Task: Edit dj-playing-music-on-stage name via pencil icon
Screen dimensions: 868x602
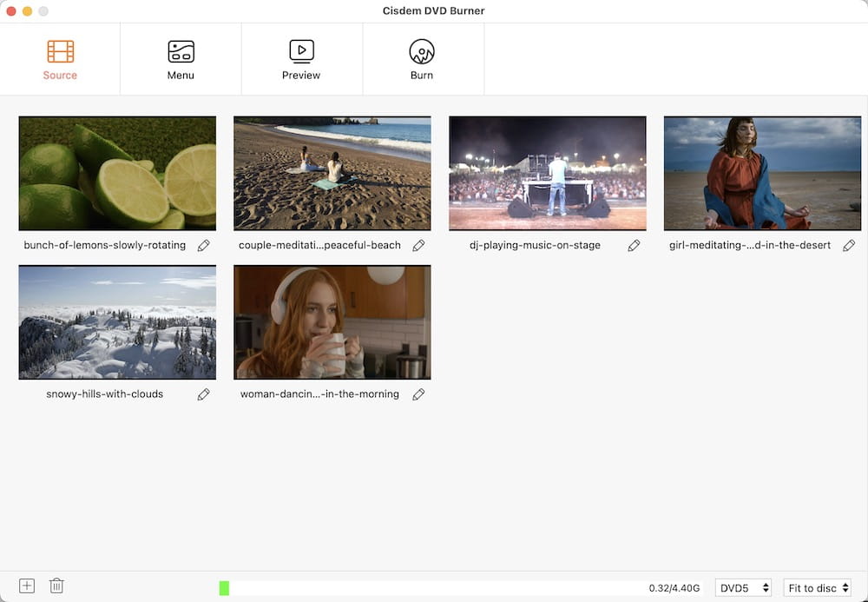Action: [635, 246]
